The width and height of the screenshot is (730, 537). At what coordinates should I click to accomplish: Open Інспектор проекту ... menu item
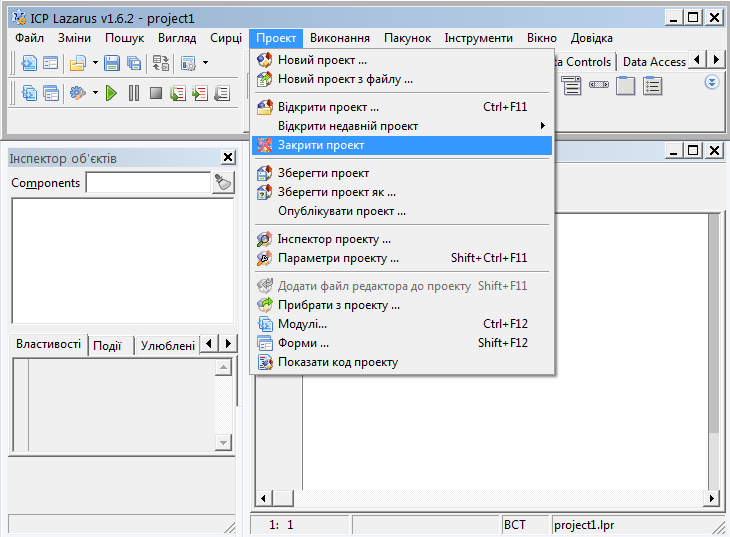pyautogui.click(x=402, y=239)
